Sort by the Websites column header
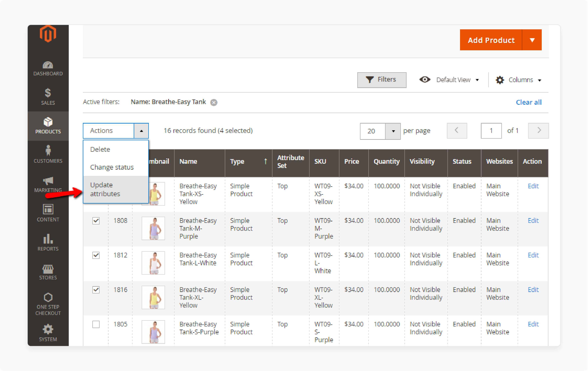588x371 pixels. click(x=500, y=163)
